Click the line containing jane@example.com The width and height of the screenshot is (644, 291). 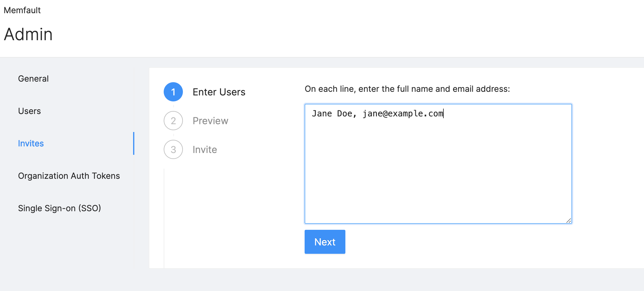coord(378,113)
